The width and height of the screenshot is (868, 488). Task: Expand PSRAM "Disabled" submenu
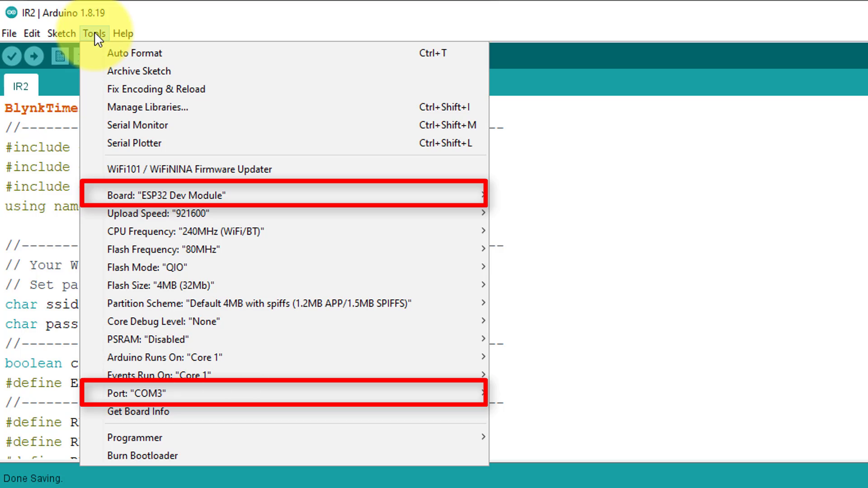(284, 339)
